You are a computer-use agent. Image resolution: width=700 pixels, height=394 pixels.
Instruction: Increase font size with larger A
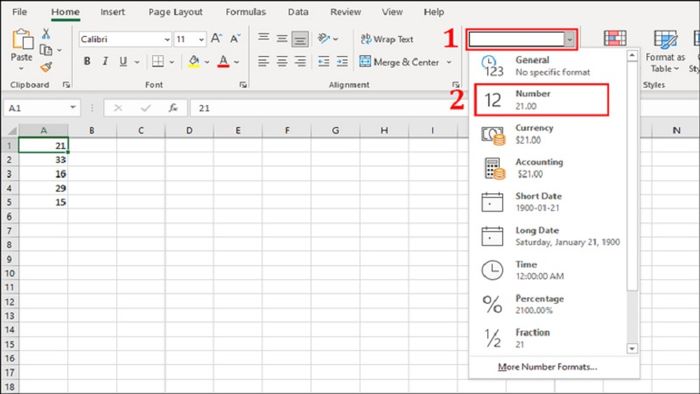tap(216, 39)
